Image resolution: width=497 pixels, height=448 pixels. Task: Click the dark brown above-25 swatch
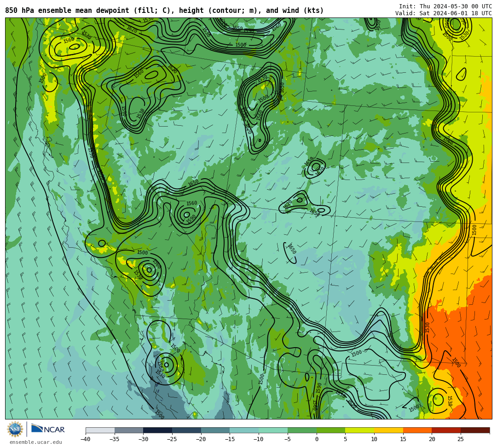click(475, 430)
